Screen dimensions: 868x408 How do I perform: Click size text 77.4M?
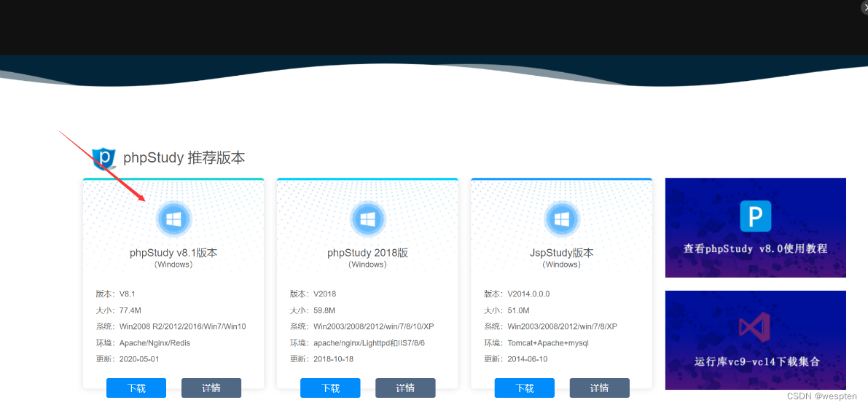pos(130,310)
